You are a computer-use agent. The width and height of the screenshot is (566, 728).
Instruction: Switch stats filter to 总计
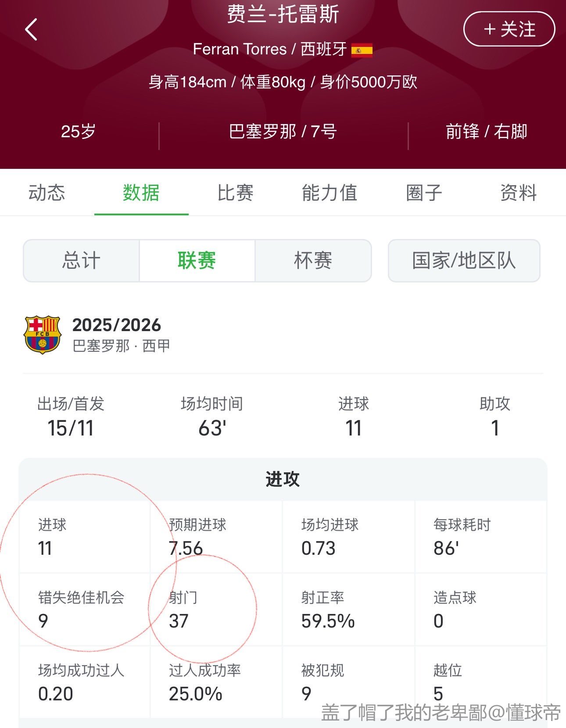81,261
